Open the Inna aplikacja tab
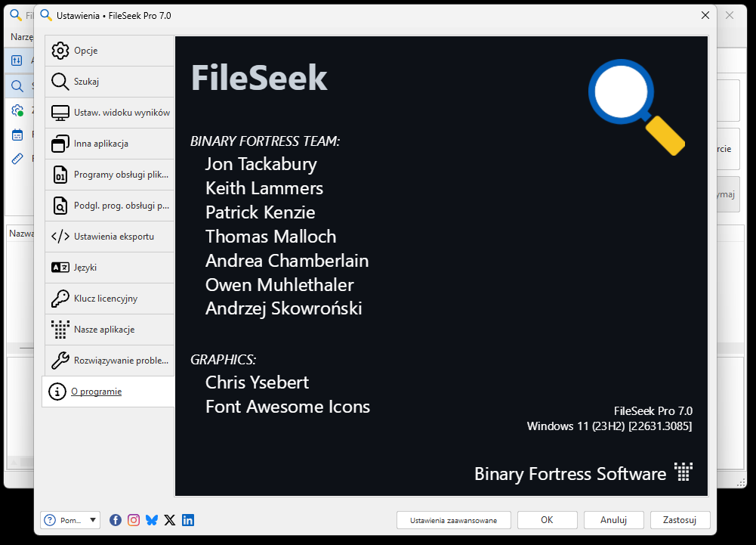The height and width of the screenshot is (545, 756). click(110, 144)
